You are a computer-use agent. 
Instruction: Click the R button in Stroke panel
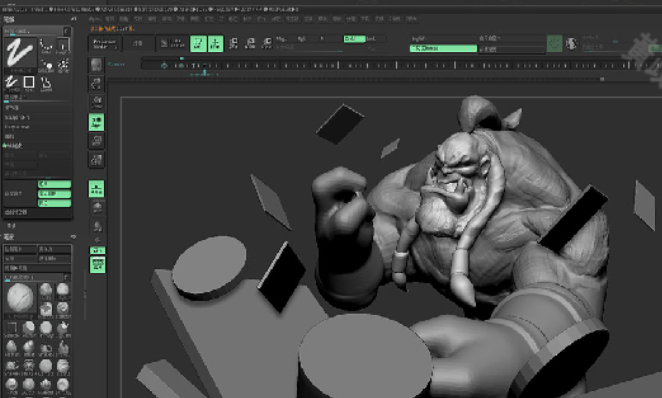[x=67, y=31]
